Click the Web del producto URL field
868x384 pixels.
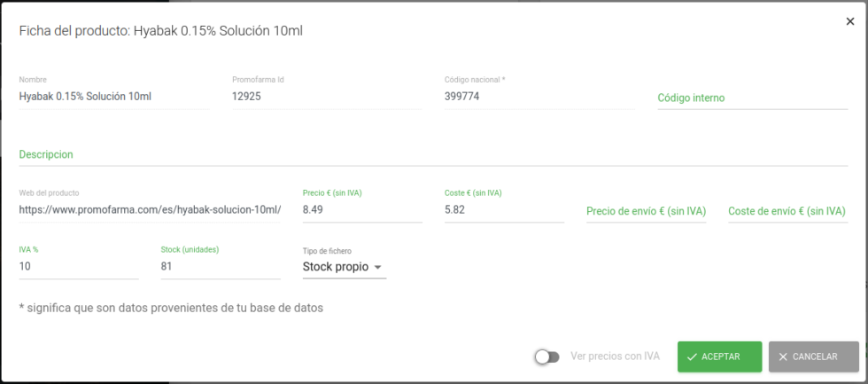[150, 210]
